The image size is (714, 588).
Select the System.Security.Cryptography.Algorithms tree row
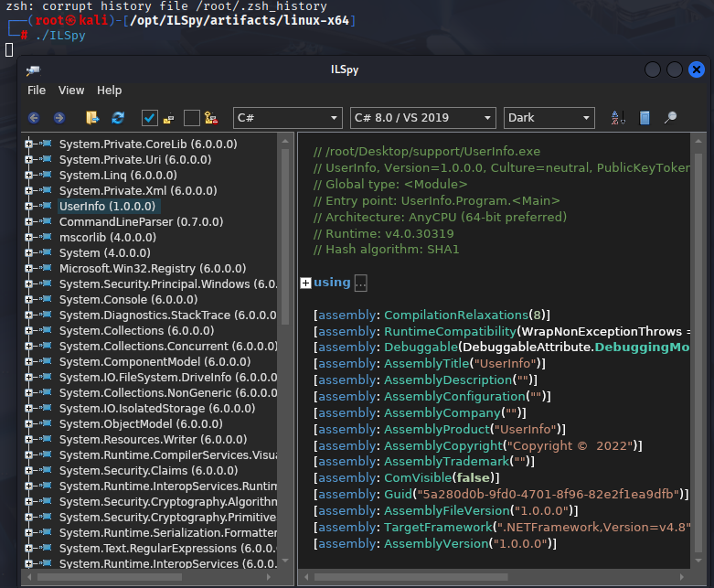pos(168,501)
